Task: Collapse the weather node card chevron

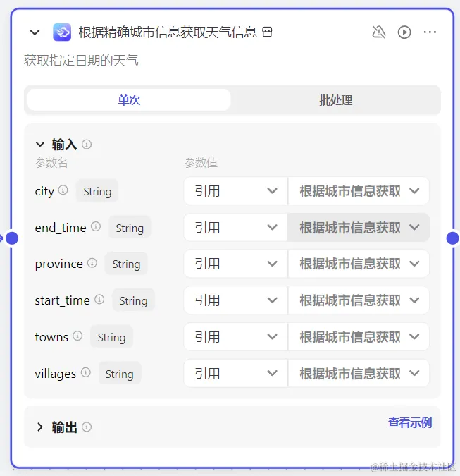Action: (x=35, y=32)
